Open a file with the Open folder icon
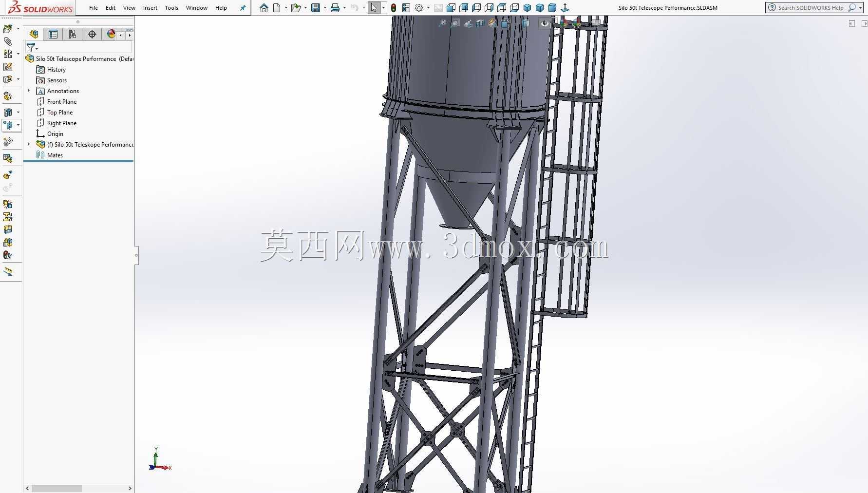This screenshot has height=493, width=868. (x=295, y=8)
